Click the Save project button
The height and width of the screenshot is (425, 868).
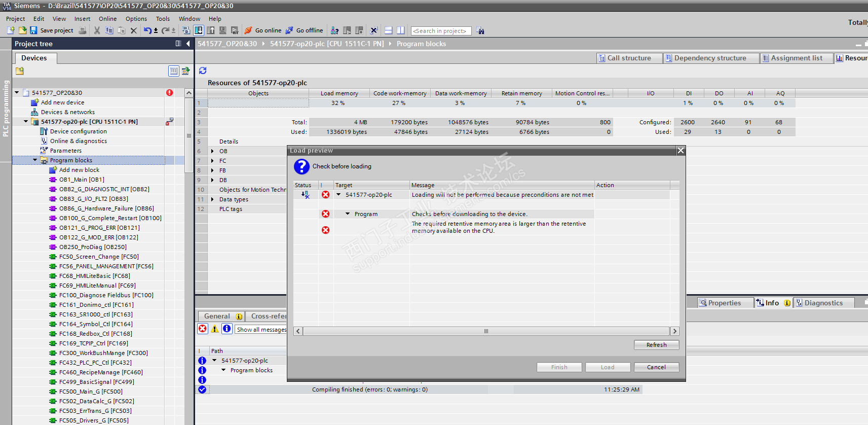(52, 30)
